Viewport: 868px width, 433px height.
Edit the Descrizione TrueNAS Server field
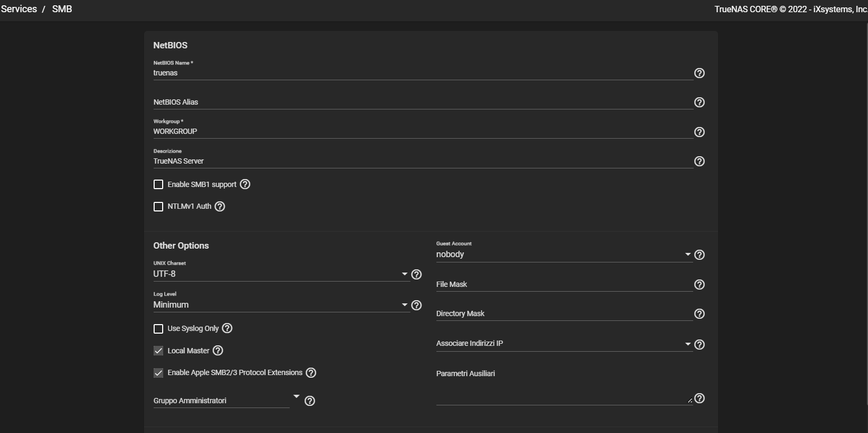pos(423,162)
